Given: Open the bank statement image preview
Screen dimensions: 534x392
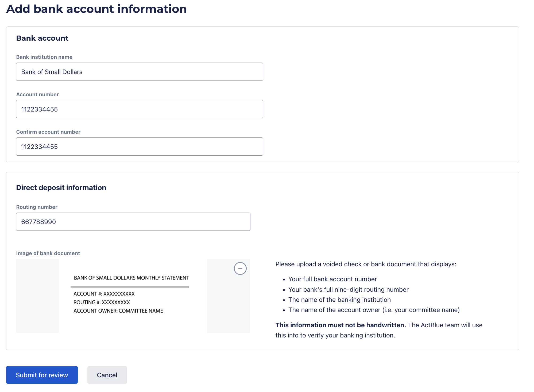Looking at the screenshot, I should [131, 295].
